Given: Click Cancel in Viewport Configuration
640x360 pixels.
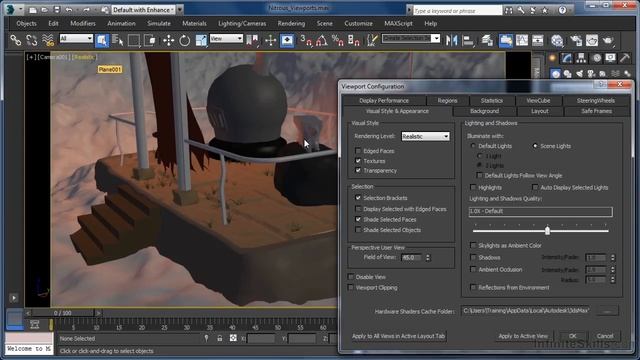Looking at the screenshot, I should (x=605, y=336).
